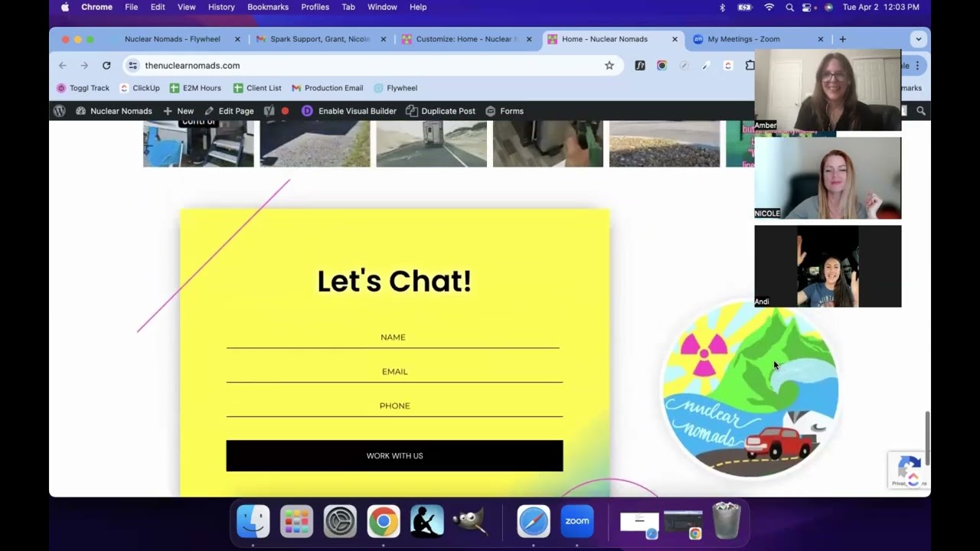Open Chrome from the dock
Viewport: 980px width, 551px height.
coord(384,521)
